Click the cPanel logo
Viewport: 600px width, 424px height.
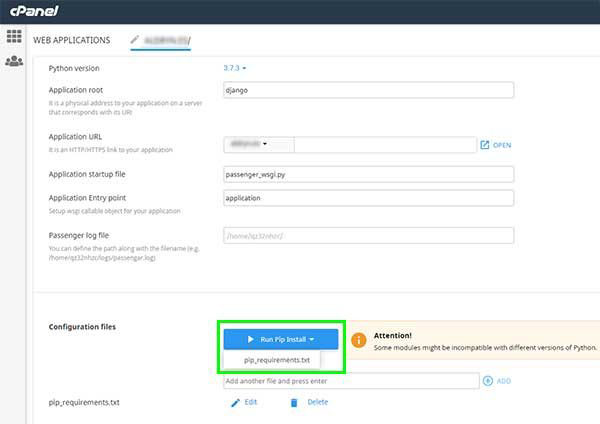pyautogui.click(x=33, y=10)
